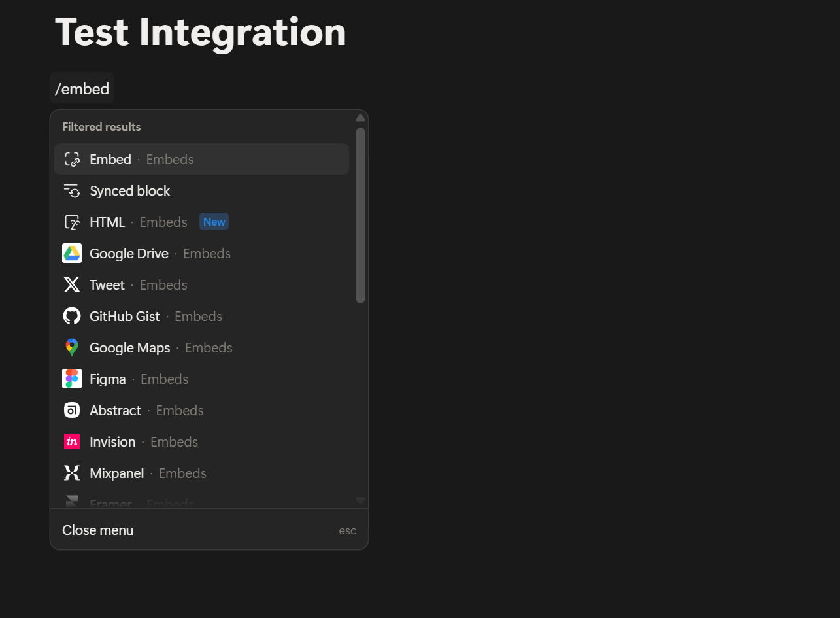Viewport: 840px width, 618px height.
Task: Click the /embed command input
Action: pos(82,88)
